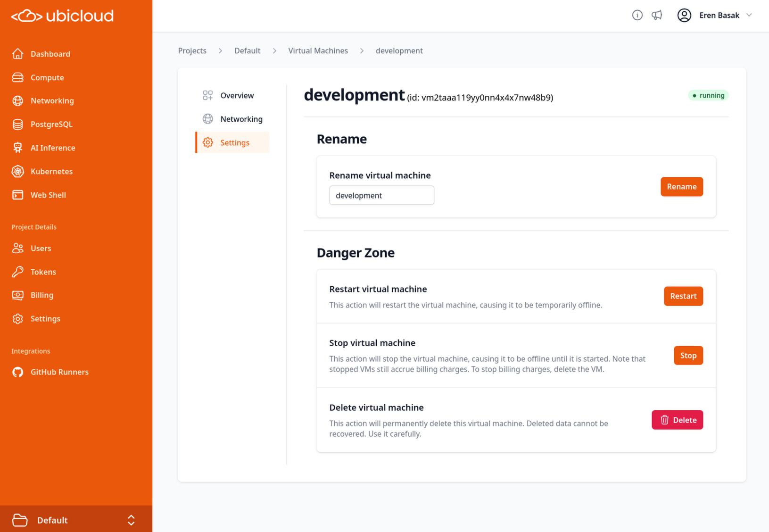Expand the Default project switcher arrows

coord(131,520)
